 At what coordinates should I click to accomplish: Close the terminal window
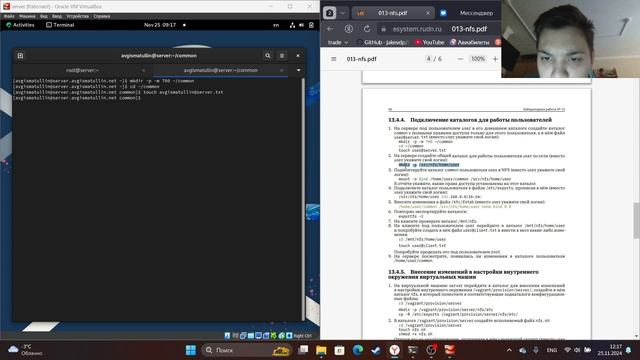[298, 56]
